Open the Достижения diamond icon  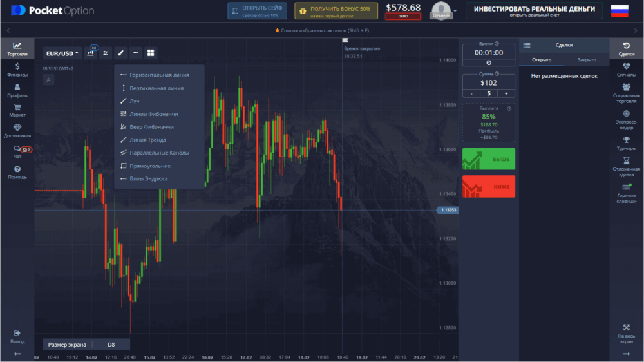17,131
